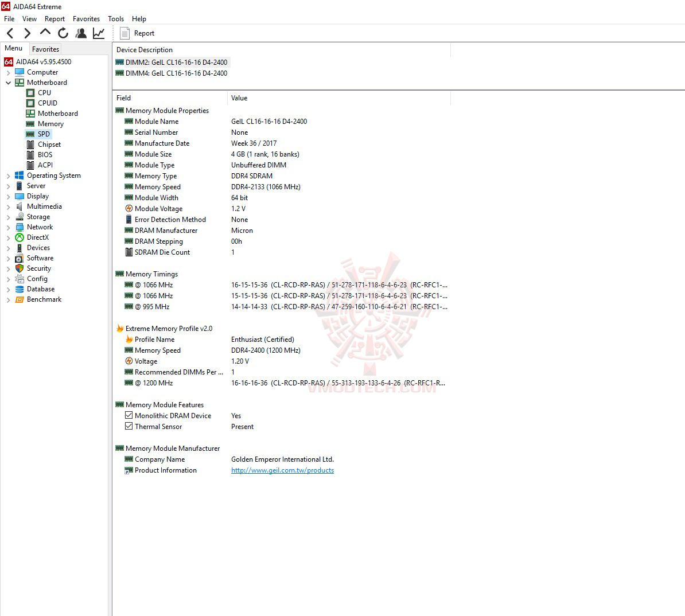685x616 pixels.
Task: Click the Operating System Windows logo icon
Action: click(20, 175)
